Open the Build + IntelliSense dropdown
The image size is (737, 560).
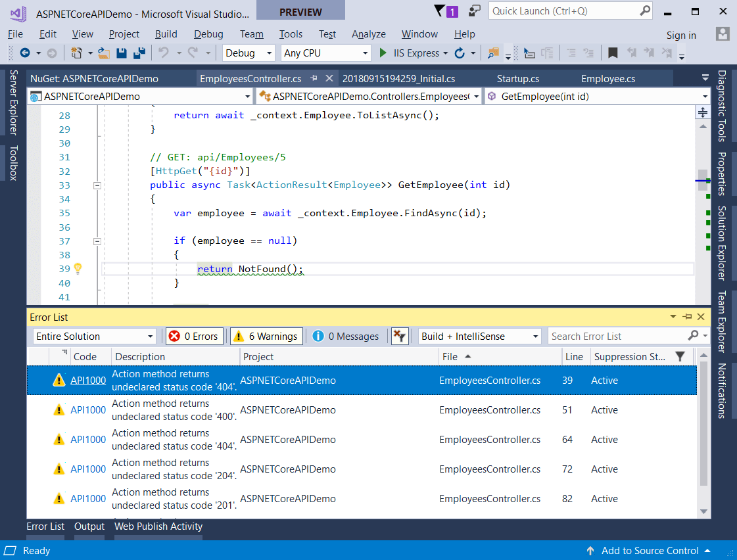pyautogui.click(x=479, y=337)
